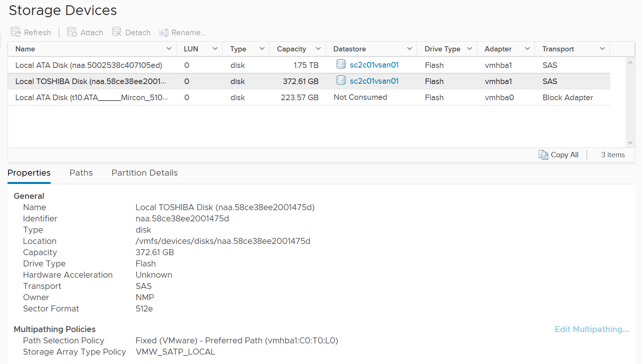
Task: Click the Attach device icon
Action: [72, 32]
